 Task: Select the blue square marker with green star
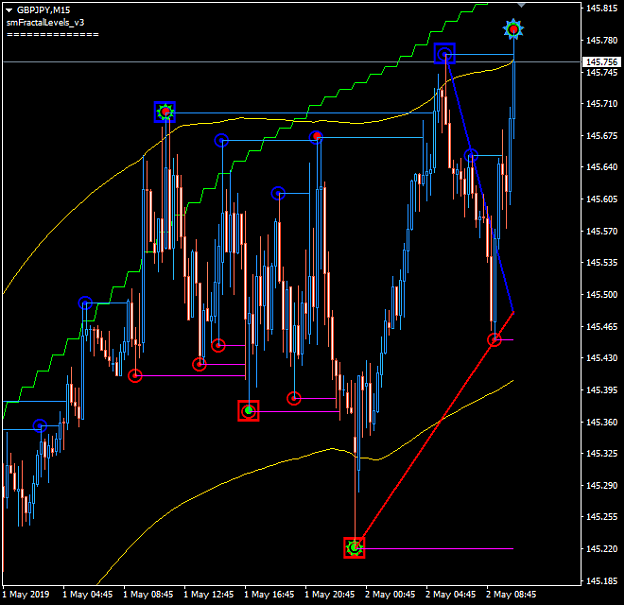pyautogui.click(x=165, y=112)
